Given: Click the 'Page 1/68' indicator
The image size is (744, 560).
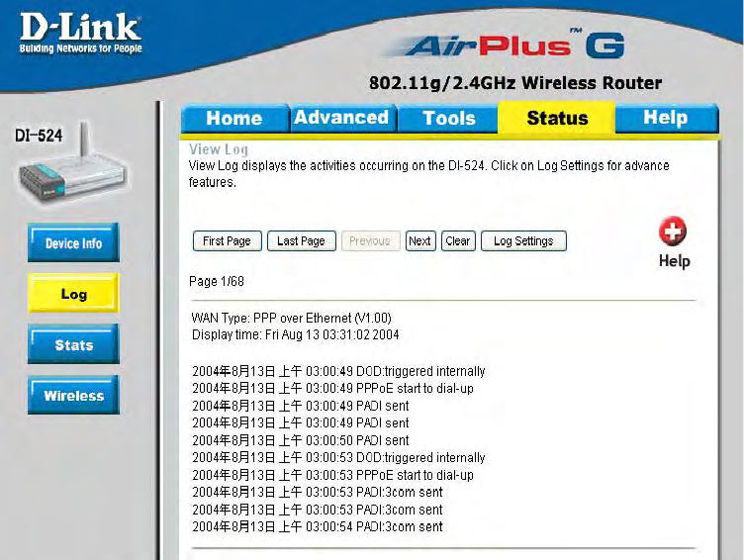Looking at the screenshot, I should 217,281.
